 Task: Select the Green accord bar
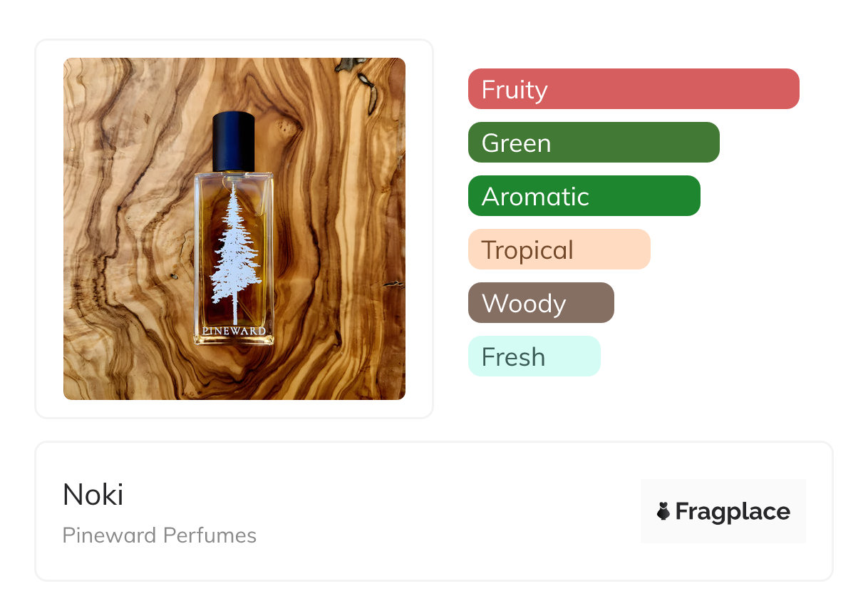point(593,143)
